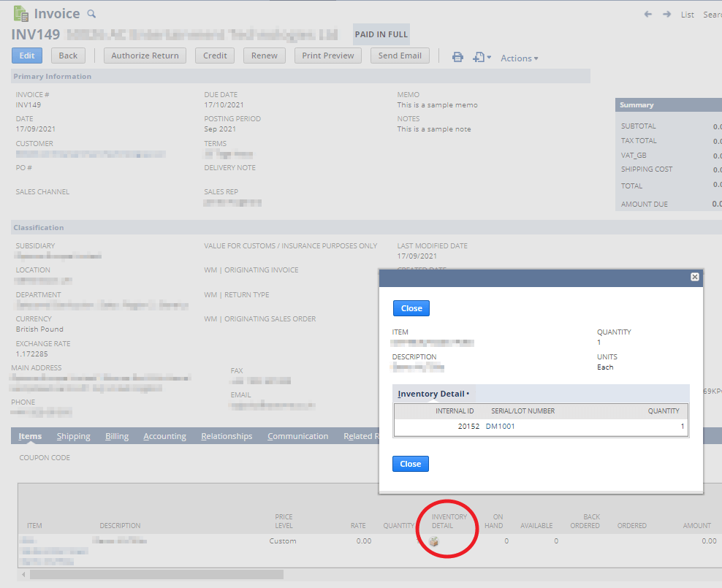Click the printer icon in the toolbar
The image size is (722, 588).
pos(457,57)
